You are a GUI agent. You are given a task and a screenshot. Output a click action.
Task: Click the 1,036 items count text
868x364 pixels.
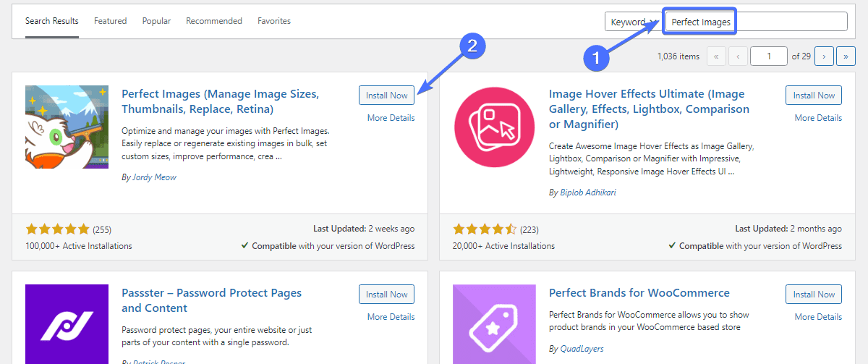(678, 56)
